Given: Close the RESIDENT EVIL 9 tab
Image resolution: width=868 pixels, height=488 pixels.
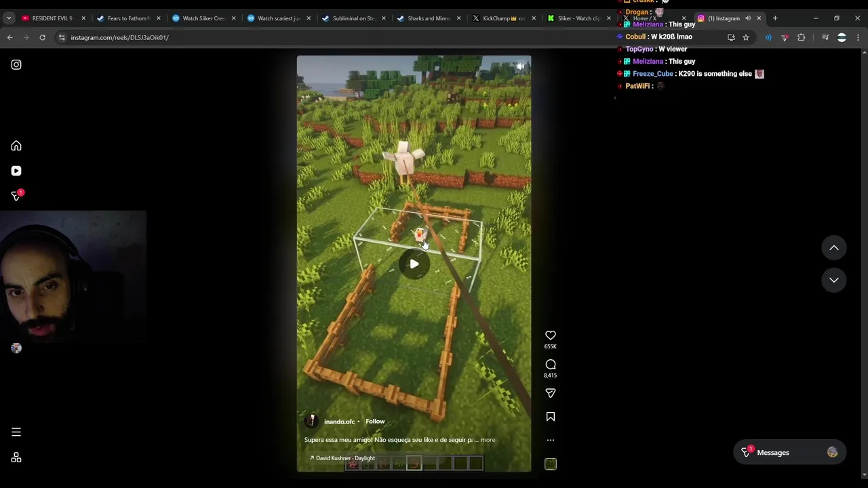Looking at the screenshot, I should point(83,18).
